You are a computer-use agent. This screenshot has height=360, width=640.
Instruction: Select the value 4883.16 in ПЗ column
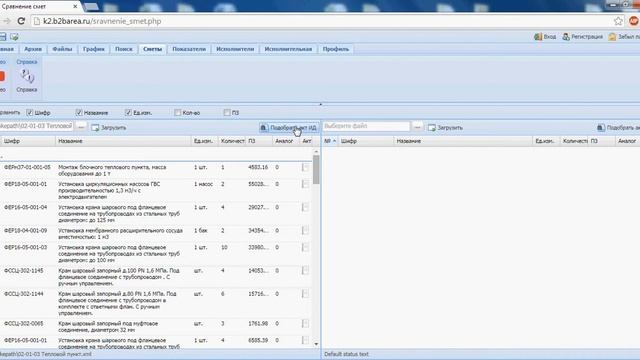point(258,167)
